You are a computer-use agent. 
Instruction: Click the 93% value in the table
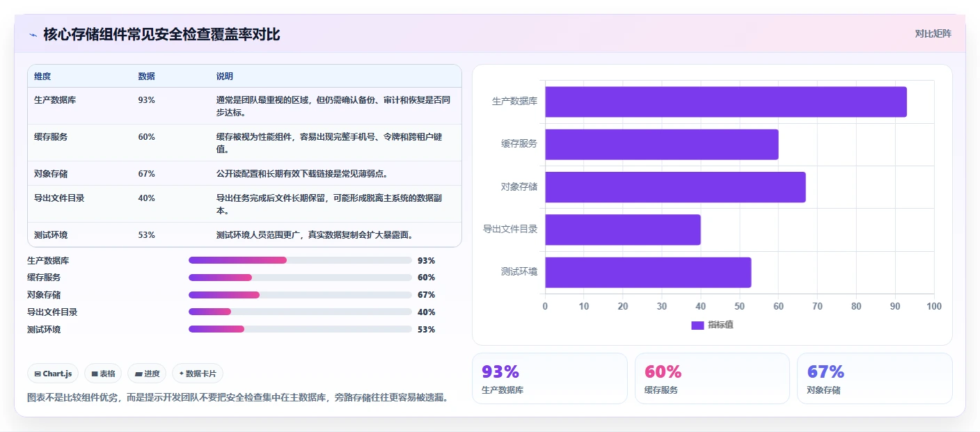click(147, 99)
